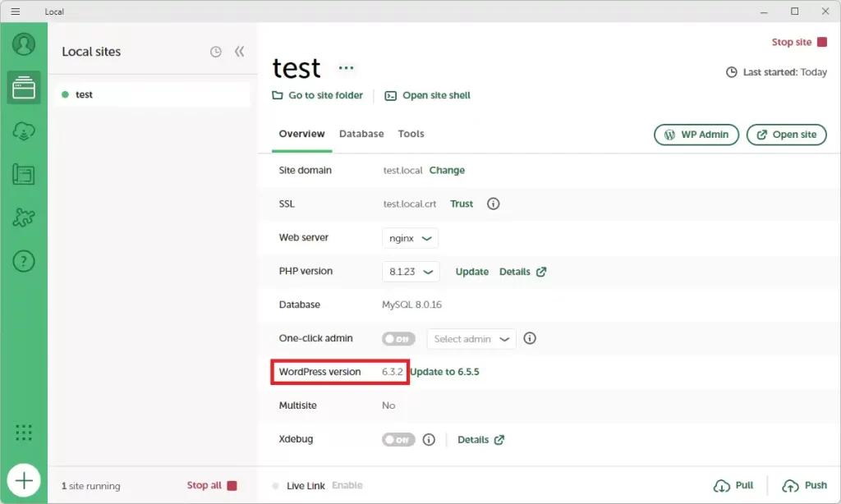Open the Blueprints icon in sidebar
841x504 pixels.
point(24,174)
